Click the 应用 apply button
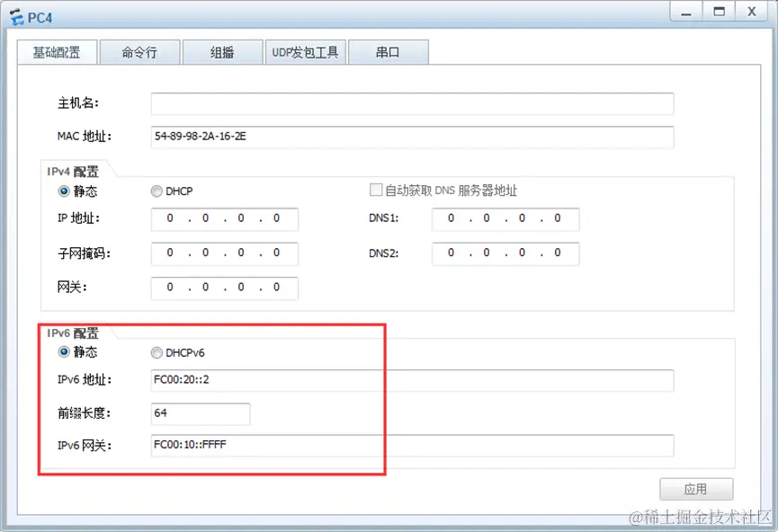Image resolution: width=778 pixels, height=532 pixels. point(696,490)
